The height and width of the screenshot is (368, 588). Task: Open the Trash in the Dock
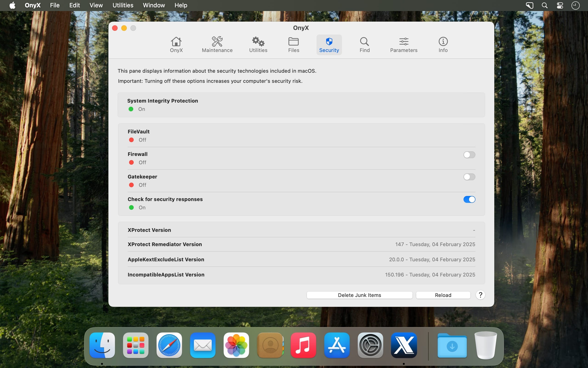click(x=486, y=345)
